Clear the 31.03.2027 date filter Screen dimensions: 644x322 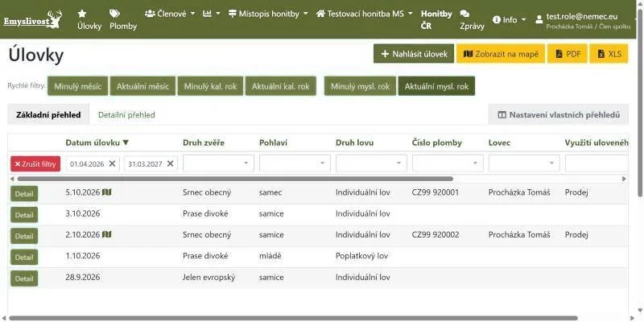click(171, 163)
